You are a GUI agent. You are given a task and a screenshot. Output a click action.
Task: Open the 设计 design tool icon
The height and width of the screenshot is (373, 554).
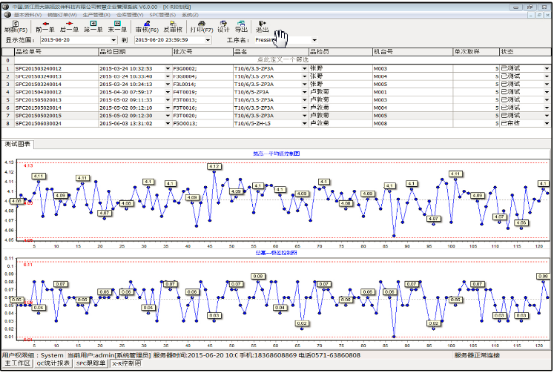pos(223,26)
